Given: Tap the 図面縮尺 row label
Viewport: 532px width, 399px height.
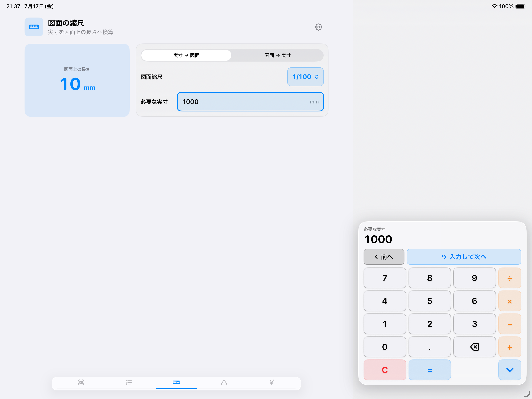Looking at the screenshot, I should click(151, 77).
